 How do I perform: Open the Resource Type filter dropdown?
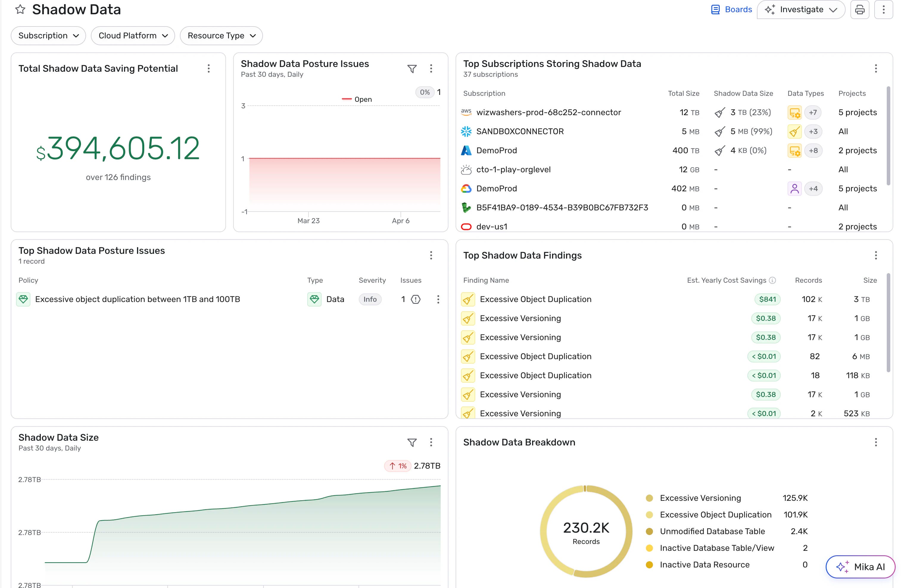(221, 36)
